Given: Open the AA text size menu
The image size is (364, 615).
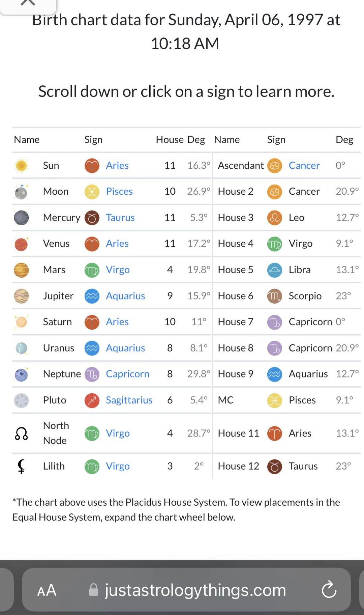Looking at the screenshot, I should coord(47,590).
